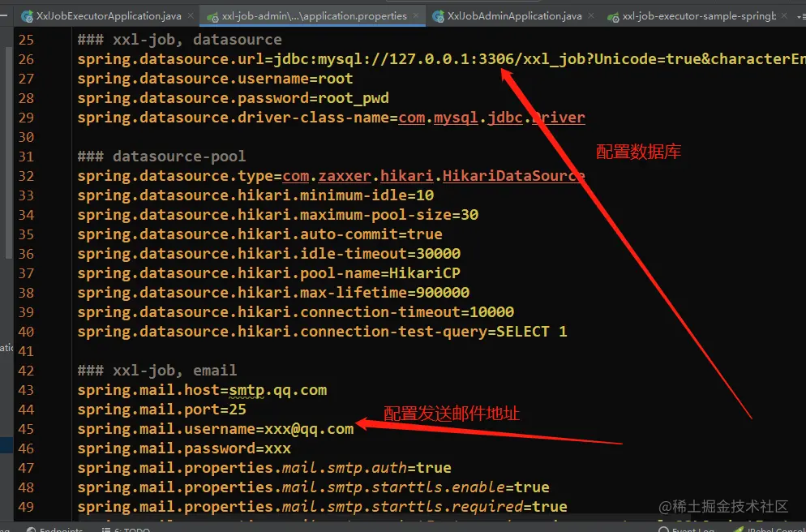Click line number 41 in the gutter
Screen dimensions: 806x532
point(26,351)
